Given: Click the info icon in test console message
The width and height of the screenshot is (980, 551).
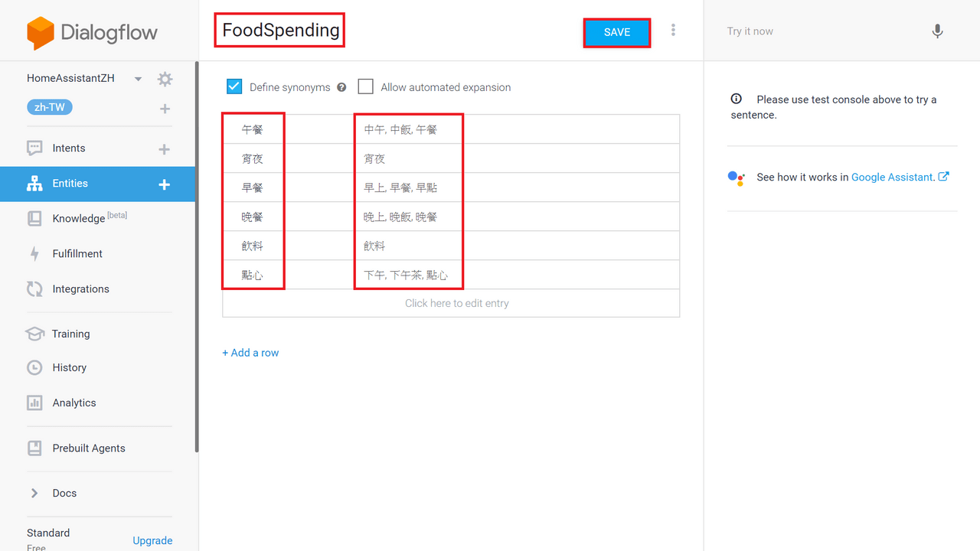Looking at the screenshot, I should [x=736, y=99].
